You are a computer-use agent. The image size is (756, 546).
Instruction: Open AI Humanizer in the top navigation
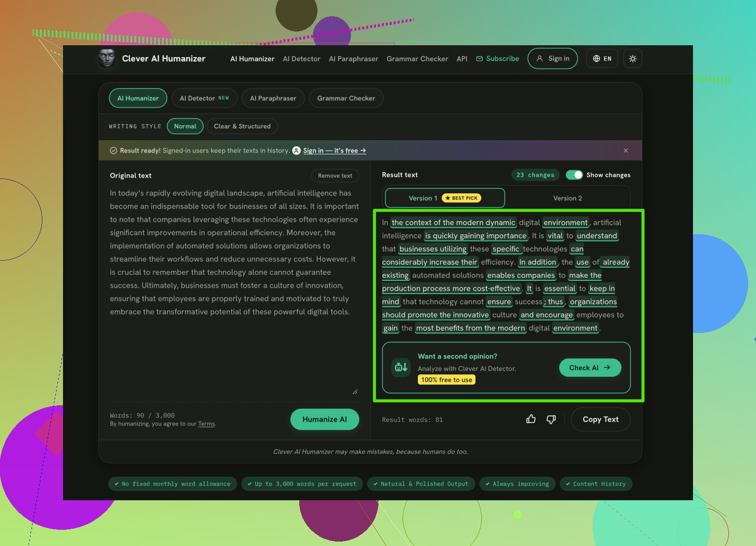click(x=252, y=59)
